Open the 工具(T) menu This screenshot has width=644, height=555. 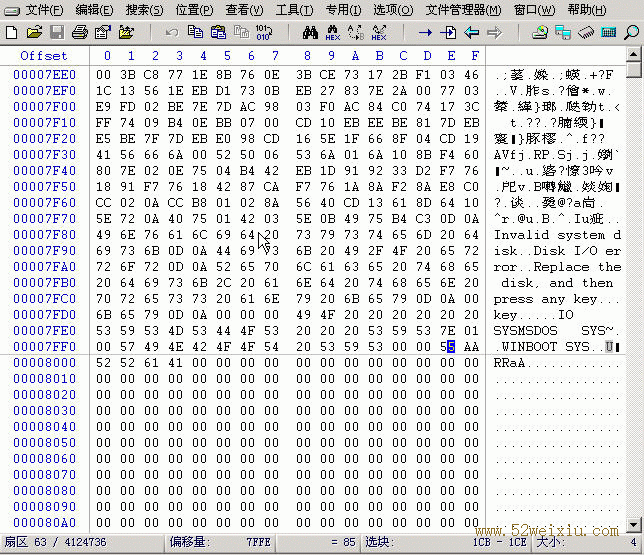coord(294,9)
